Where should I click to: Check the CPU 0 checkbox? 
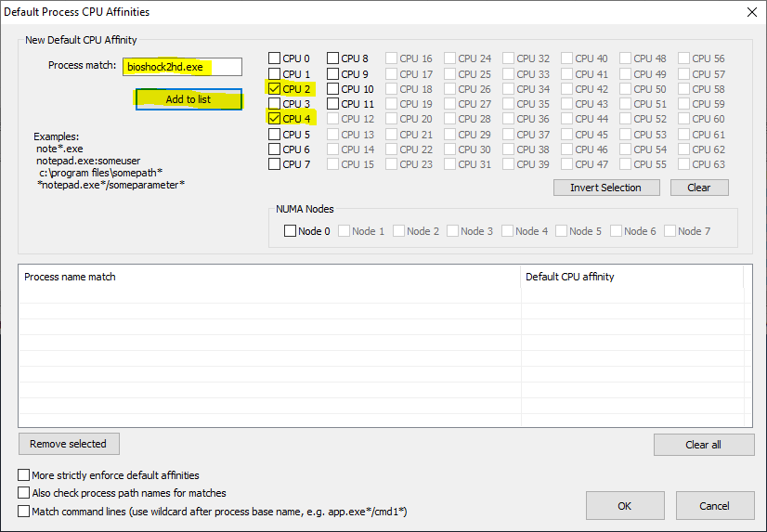coord(275,59)
